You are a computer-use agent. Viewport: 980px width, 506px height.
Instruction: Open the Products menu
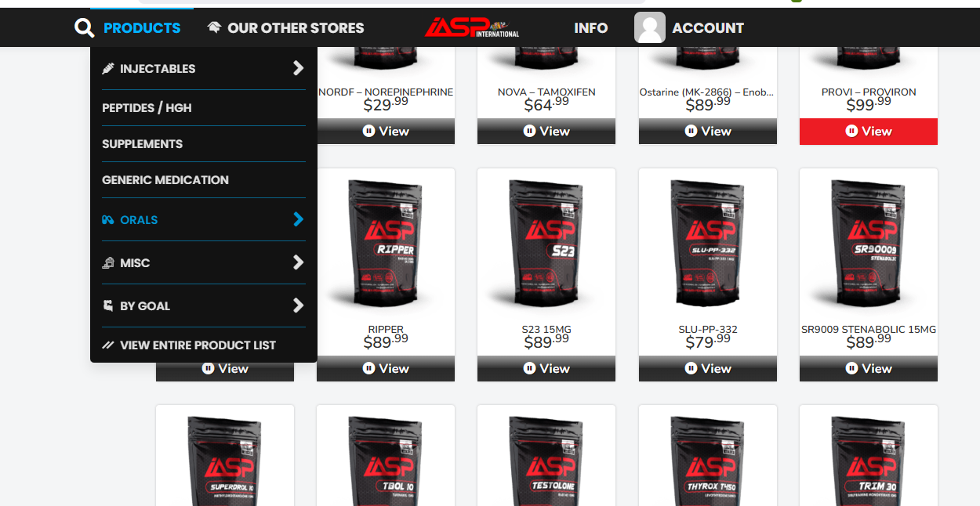coord(142,28)
